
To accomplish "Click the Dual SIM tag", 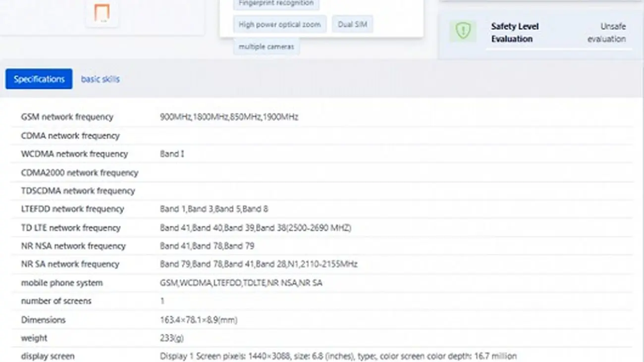I will [353, 24].
